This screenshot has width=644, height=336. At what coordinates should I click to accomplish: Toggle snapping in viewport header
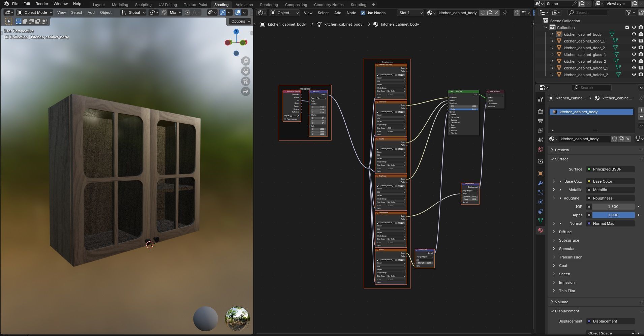(x=164, y=12)
